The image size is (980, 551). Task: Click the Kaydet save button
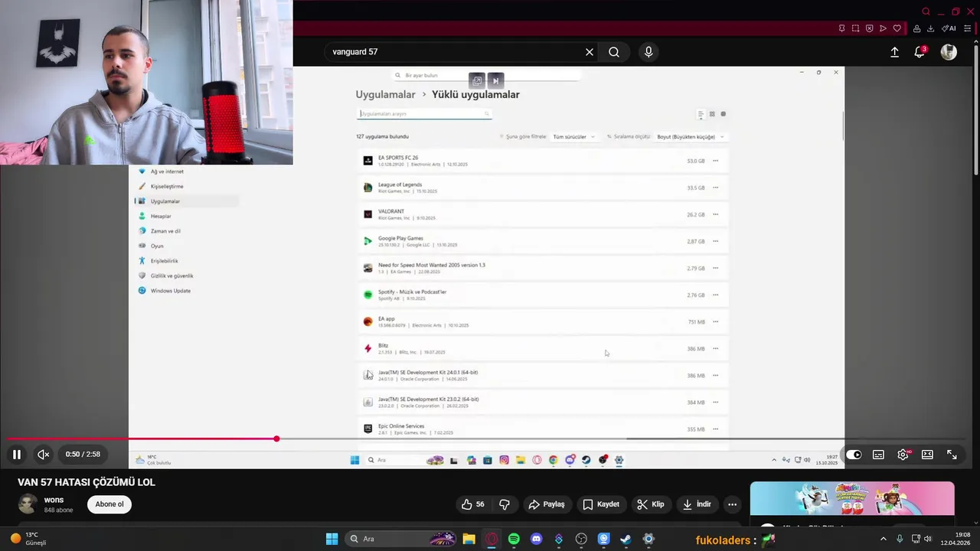601,504
